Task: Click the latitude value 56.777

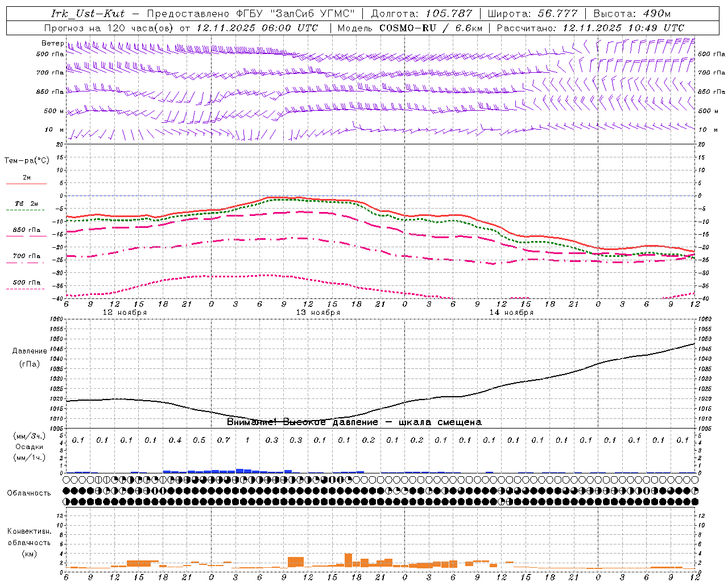Action: (558, 14)
